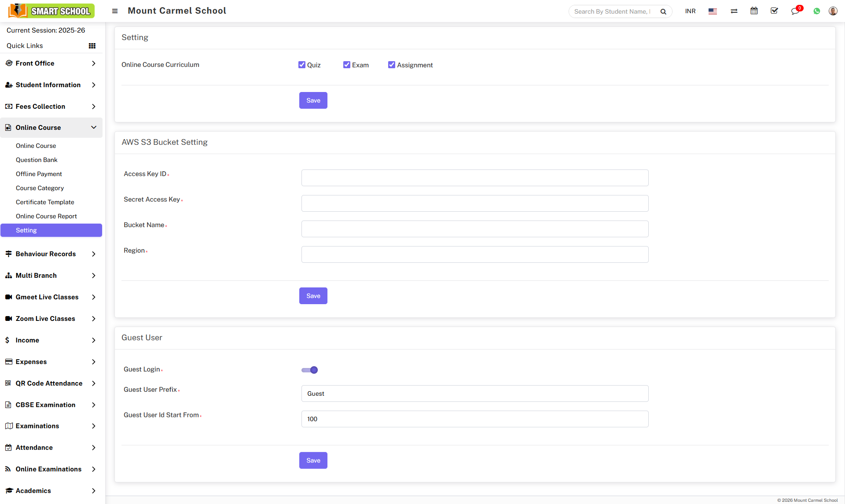
Task: Collapse the Online Course menu
Action: click(x=51, y=128)
